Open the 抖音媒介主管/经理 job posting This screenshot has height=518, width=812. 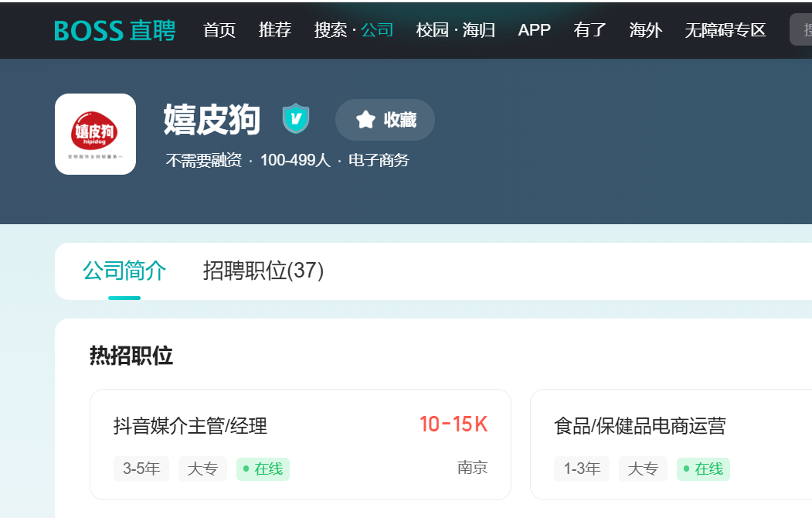coord(191,426)
